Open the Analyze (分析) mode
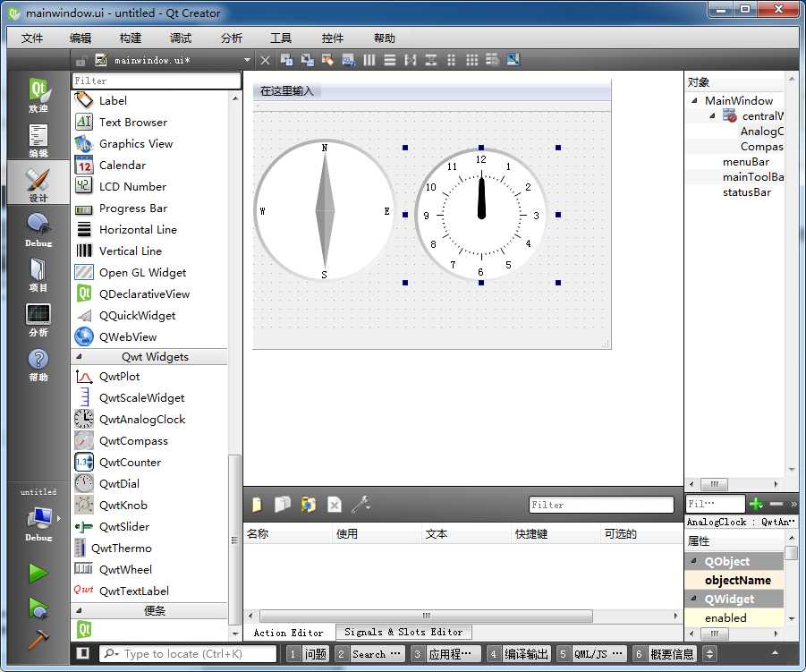 (x=38, y=319)
